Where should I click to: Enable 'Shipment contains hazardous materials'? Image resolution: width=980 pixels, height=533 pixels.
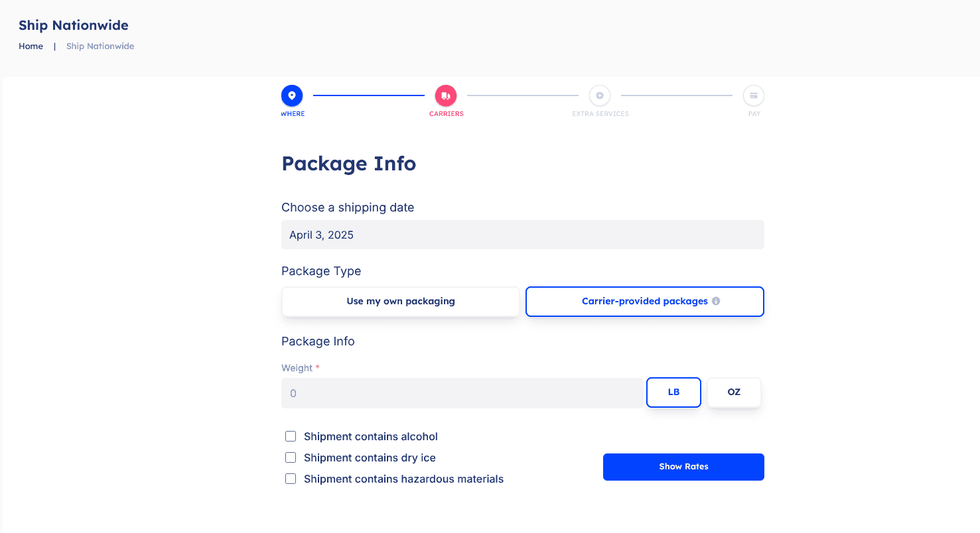click(291, 479)
